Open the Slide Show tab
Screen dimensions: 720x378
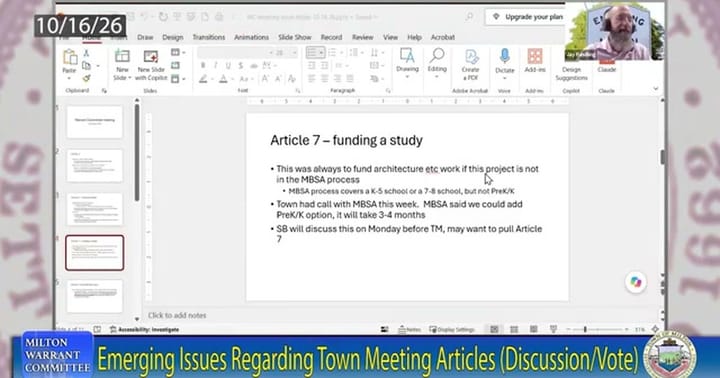point(295,37)
